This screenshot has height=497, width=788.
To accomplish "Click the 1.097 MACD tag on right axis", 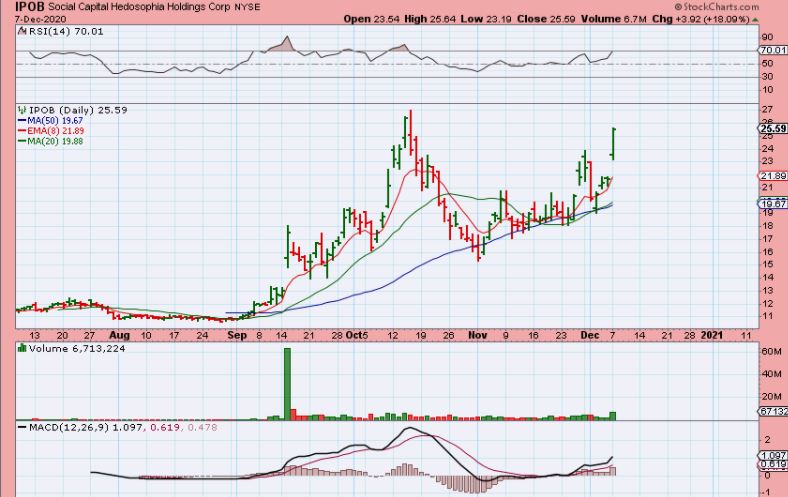I will [x=773, y=455].
